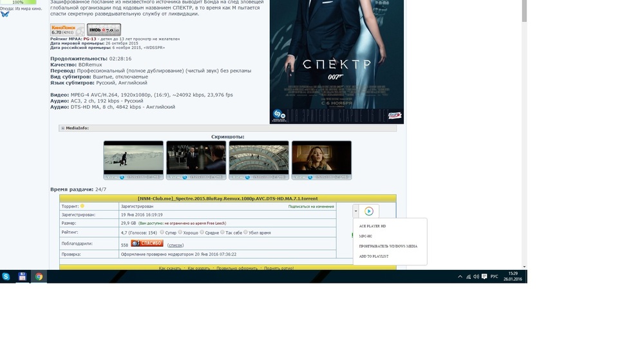Toggle the dropdown arrow beside play button
Screen dimensions: 644x362
point(355,211)
